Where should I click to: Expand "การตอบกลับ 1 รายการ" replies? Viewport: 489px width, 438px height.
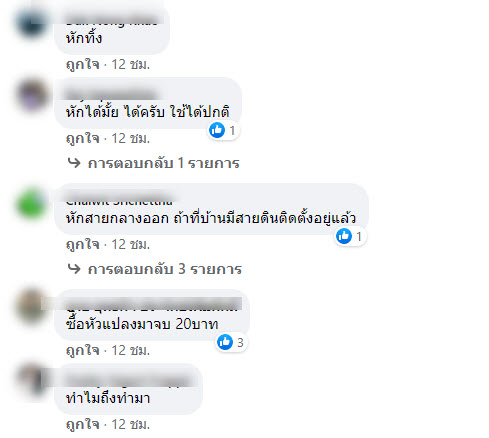(x=163, y=163)
